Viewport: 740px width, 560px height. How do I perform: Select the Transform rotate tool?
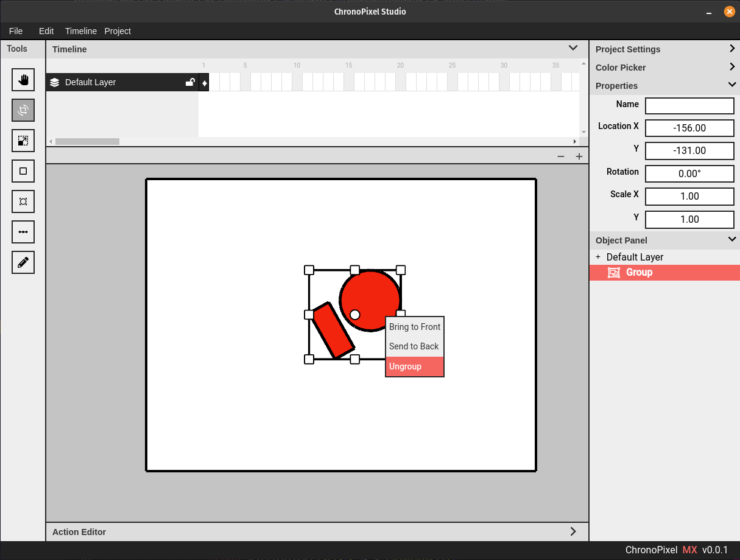click(23, 110)
